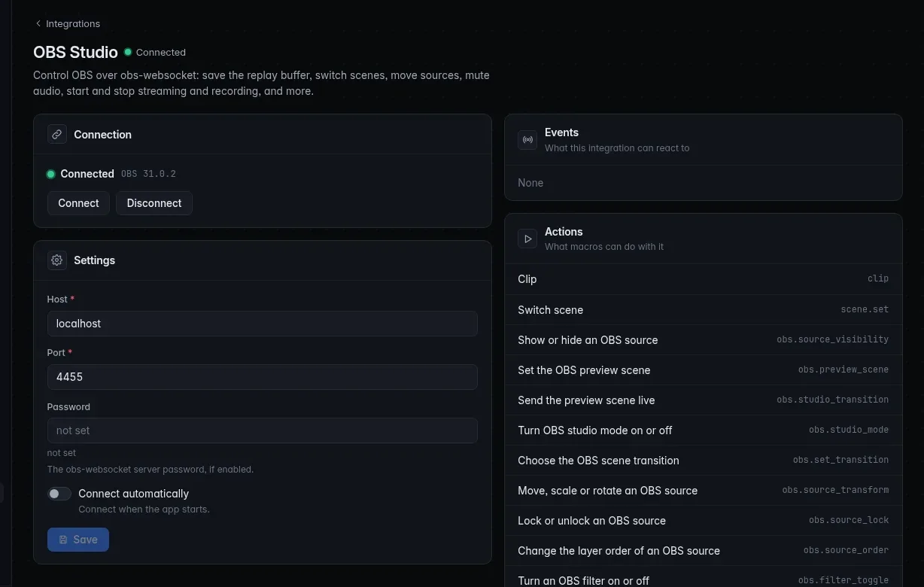Click the Actions panel heading

click(564, 232)
